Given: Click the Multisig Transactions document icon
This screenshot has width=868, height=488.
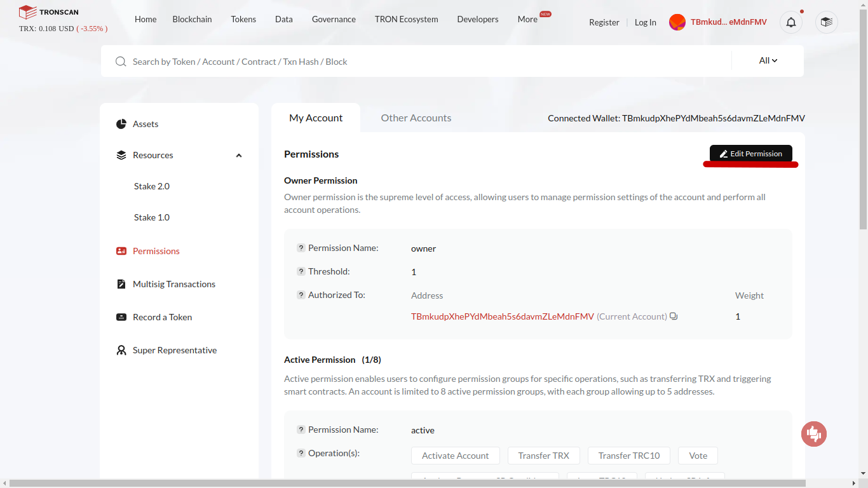Looking at the screenshot, I should 121,284.
